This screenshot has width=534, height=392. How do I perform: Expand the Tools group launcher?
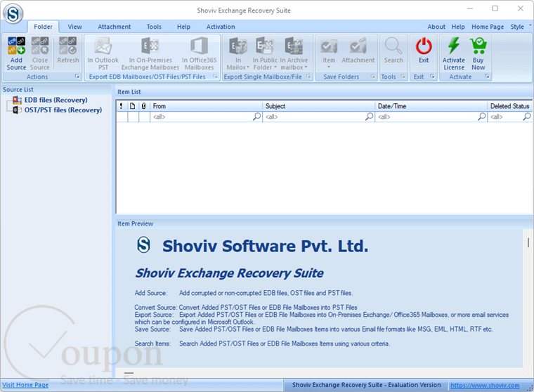click(x=403, y=77)
